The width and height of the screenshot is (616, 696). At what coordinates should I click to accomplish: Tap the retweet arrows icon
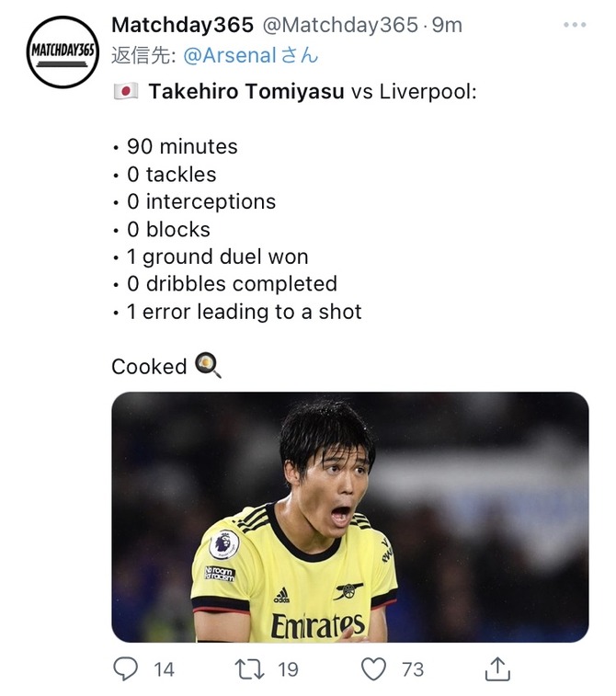249,668
